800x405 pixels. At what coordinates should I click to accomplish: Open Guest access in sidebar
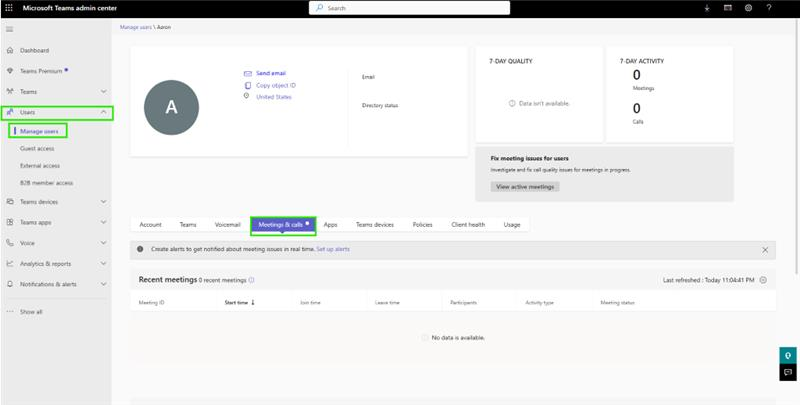37,148
